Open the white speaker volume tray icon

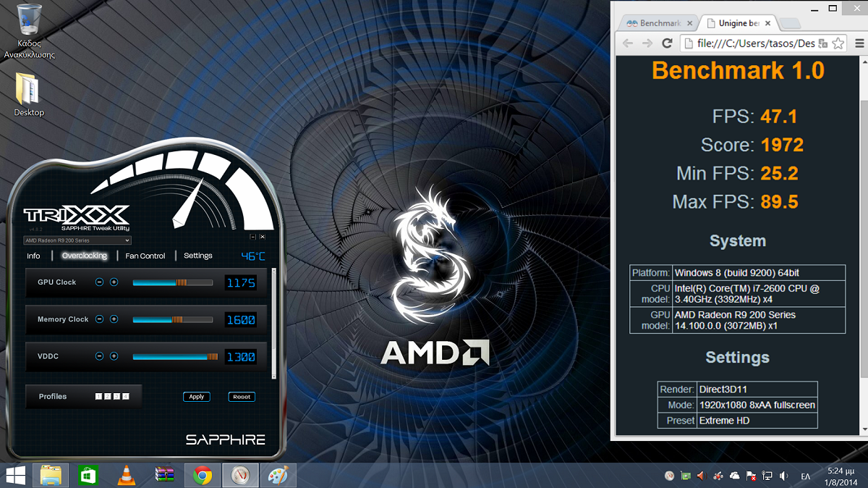point(783,476)
